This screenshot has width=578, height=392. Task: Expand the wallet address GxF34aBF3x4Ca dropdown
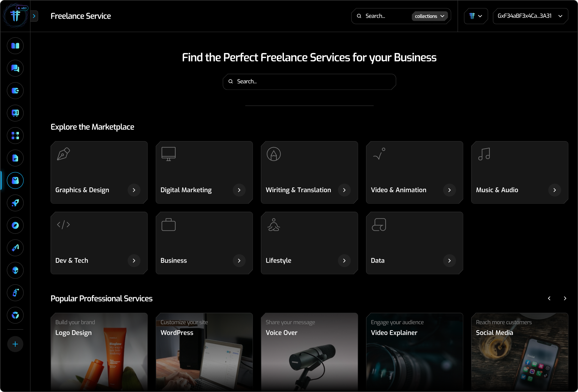coord(530,16)
